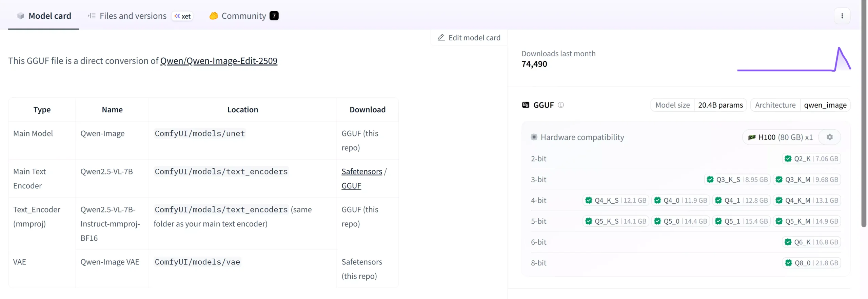
Task: Open the Community tab
Action: tap(244, 16)
